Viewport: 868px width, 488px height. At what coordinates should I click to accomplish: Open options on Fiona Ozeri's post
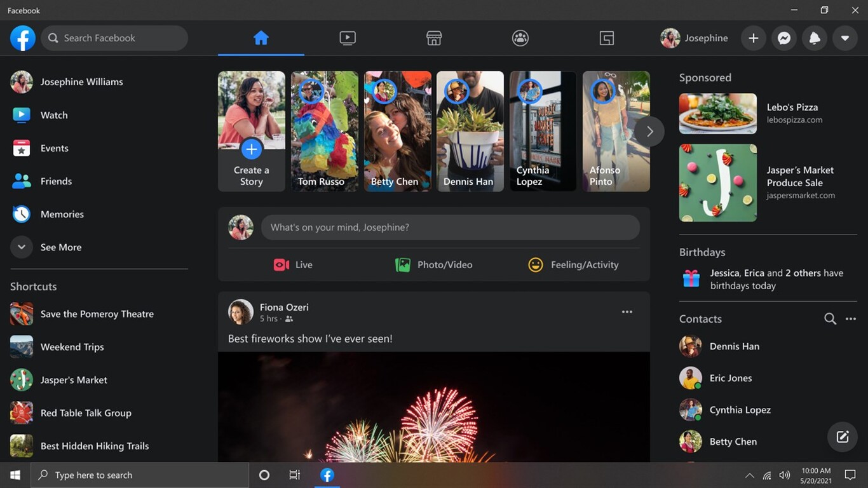(x=627, y=311)
